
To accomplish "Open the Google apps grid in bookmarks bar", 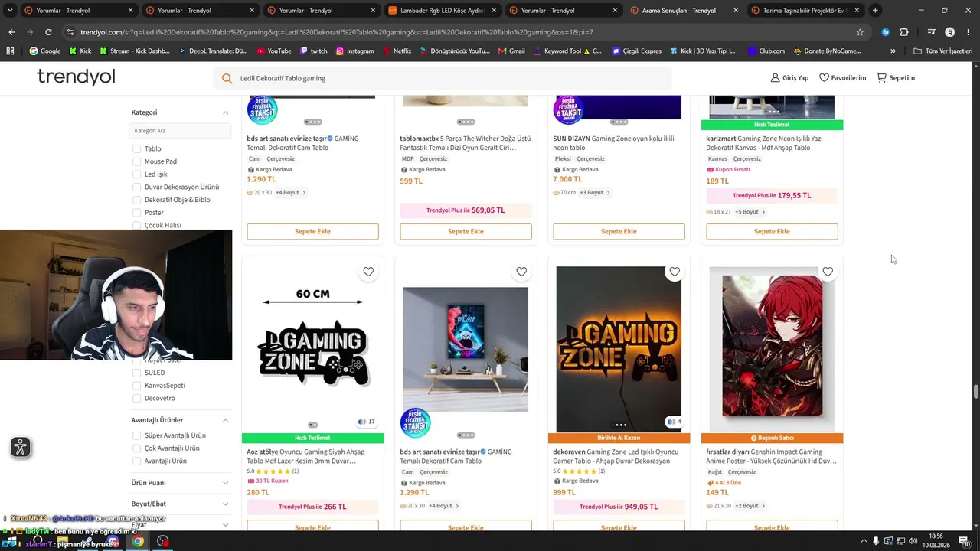I will (x=10, y=51).
